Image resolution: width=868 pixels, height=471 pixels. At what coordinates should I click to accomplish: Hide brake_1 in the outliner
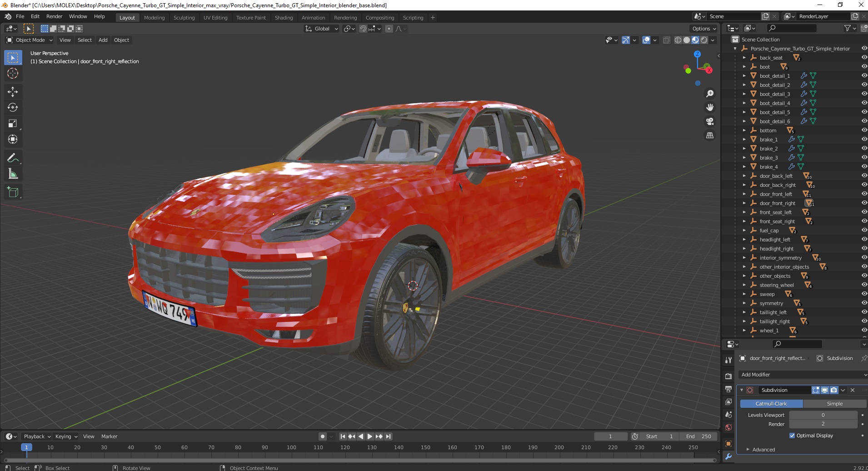[x=864, y=140]
